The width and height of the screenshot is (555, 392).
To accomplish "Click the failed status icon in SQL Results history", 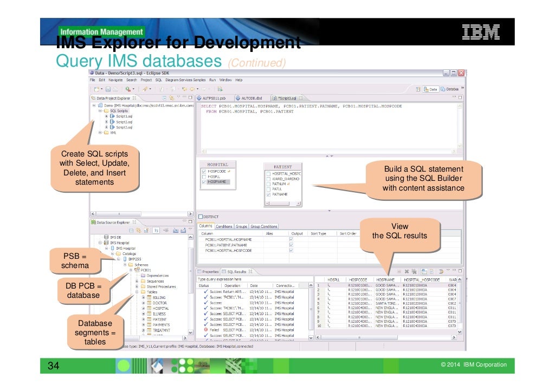I will (x=206, y=330).
